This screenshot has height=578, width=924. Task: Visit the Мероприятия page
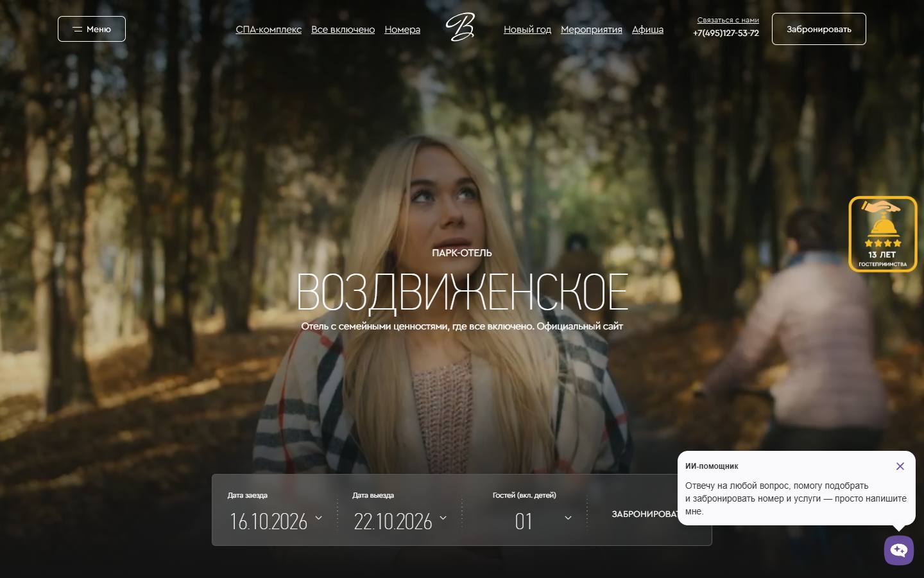(592, 30)
